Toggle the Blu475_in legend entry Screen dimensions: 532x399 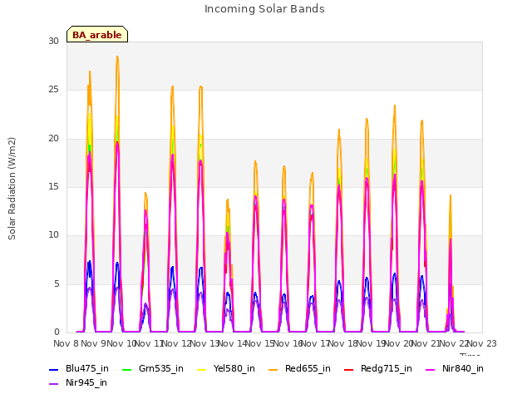pyautogui.click(x=79, y=368)
